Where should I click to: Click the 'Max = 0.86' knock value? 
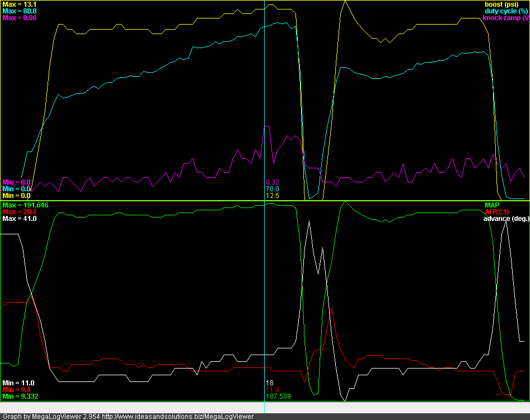click(x=19, y=18)
